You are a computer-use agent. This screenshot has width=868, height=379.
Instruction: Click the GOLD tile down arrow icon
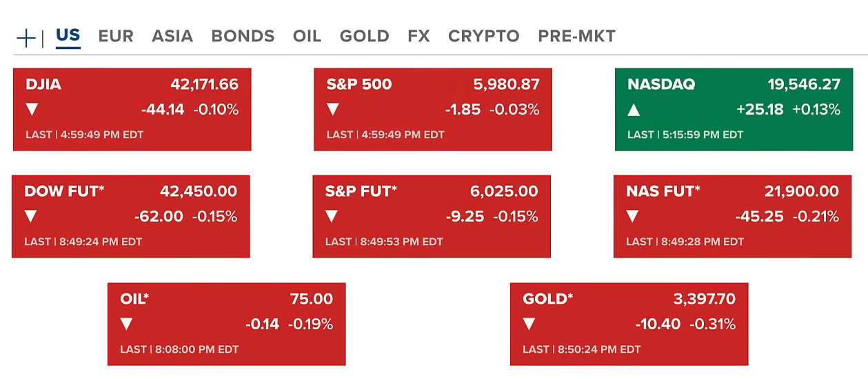click(529, 324)
